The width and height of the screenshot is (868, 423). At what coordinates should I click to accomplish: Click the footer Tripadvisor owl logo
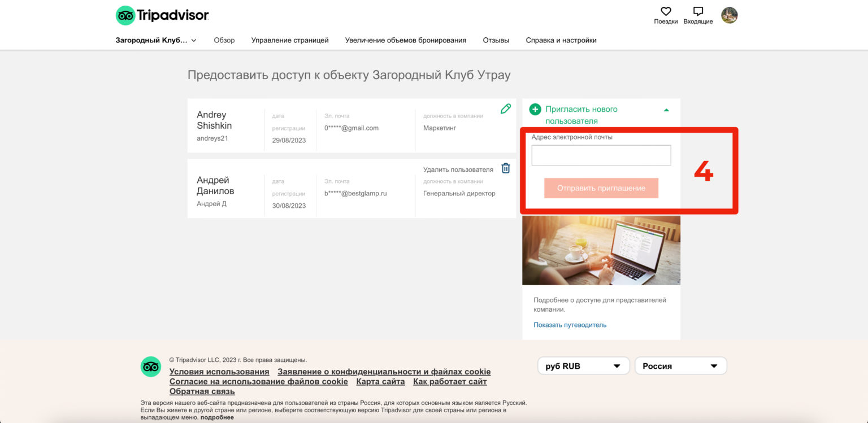151,367
